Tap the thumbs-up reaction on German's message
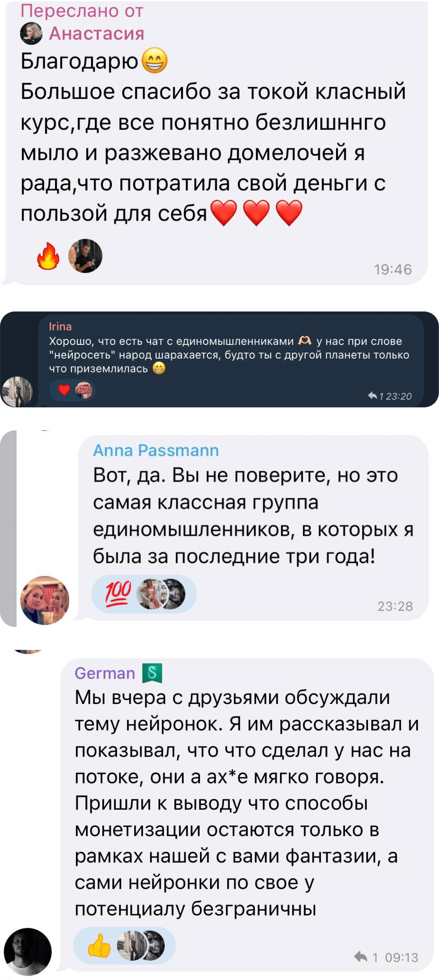This screenshot has width=439, height=980. tap(99, 945)
